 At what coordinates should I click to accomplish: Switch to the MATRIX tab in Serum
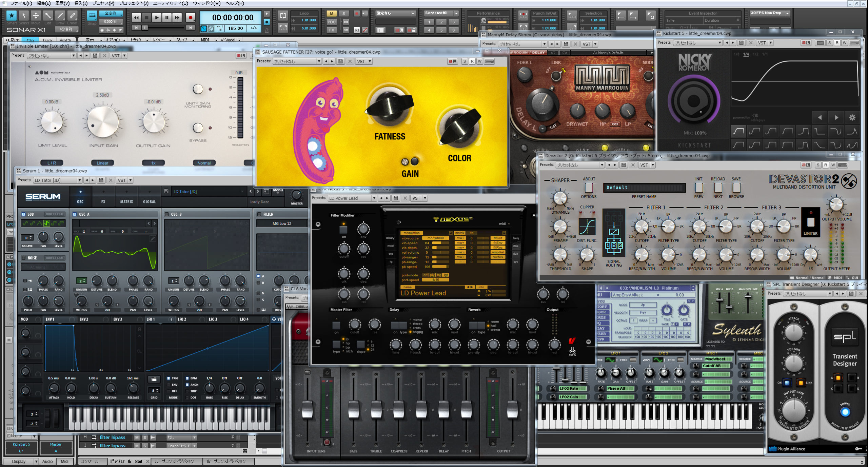[x=126, y=196]
